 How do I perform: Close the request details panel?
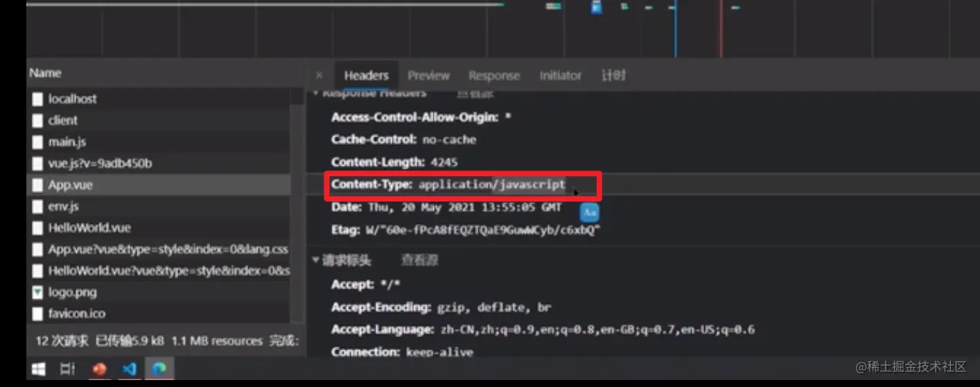coord(319,75)
